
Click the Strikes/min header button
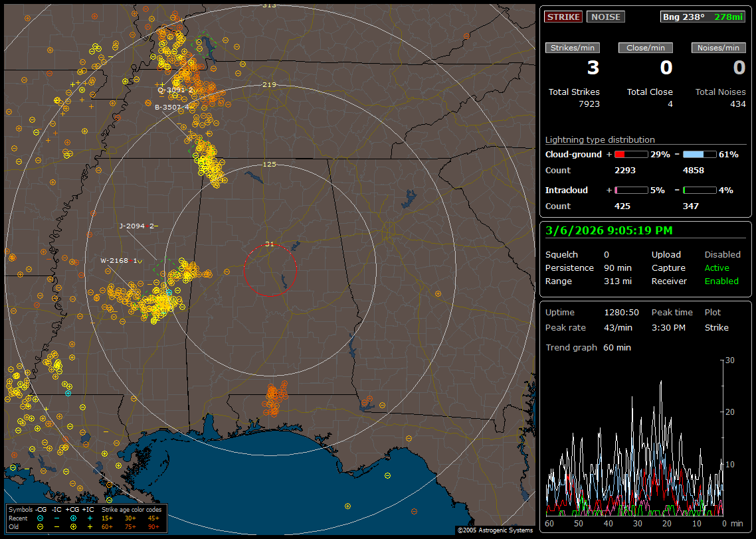(573, 48)
